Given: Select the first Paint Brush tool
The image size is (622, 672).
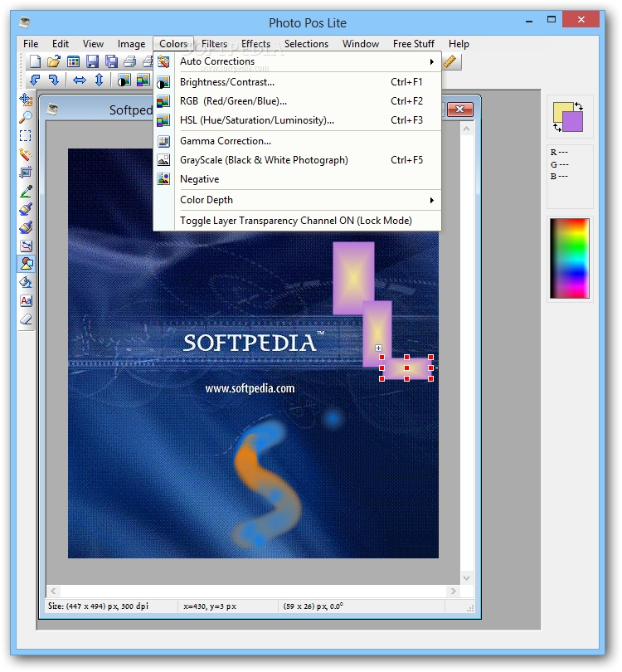Looking at the screenshot, I should pyautogui.click(x=26, y=210).
